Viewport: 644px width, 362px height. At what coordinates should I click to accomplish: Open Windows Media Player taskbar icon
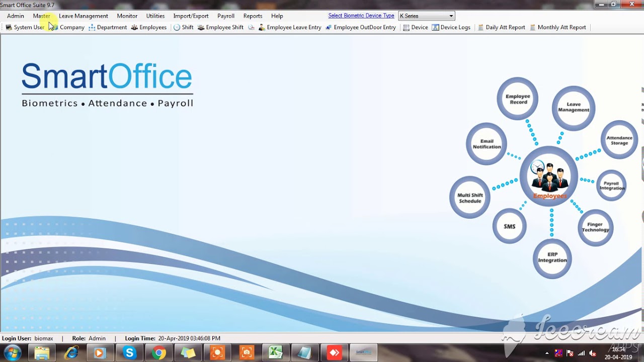pos(100,353)
